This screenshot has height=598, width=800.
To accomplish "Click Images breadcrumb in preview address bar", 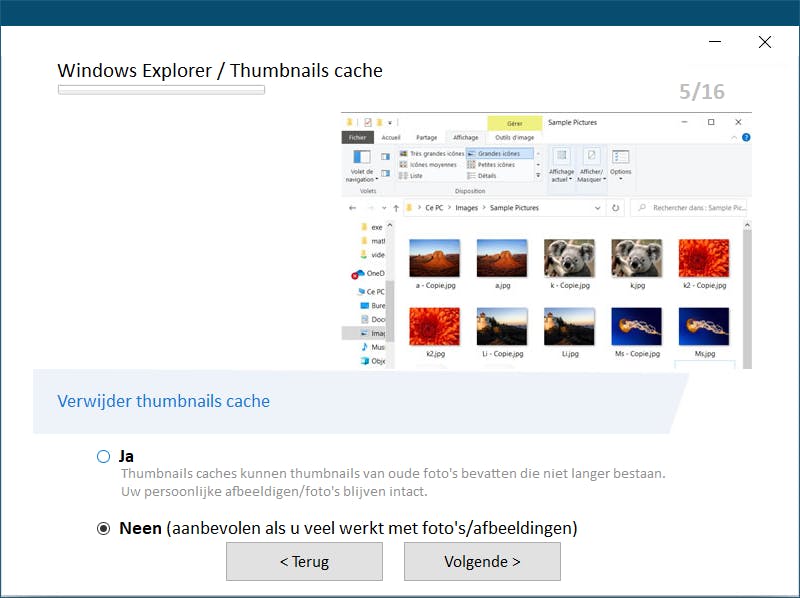I will 466,208.
